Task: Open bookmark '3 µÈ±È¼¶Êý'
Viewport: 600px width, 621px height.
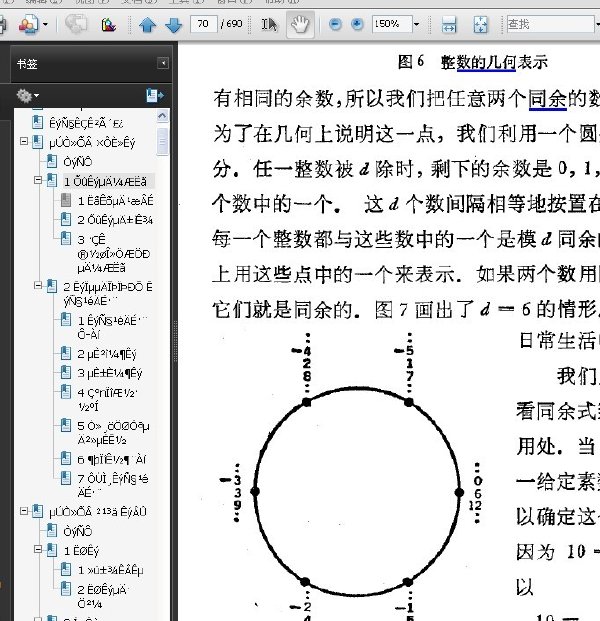Action: pos(110,373)
